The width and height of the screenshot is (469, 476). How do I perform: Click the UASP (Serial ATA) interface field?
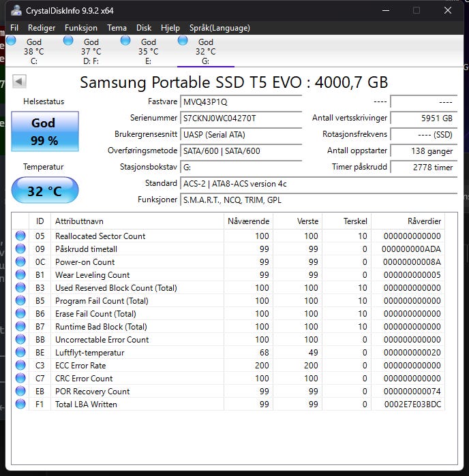[241, 134]
